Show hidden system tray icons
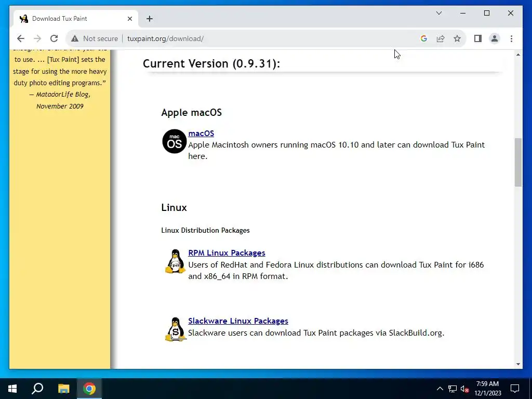This screenshot has width=532, height=399. (x=440, y=389)
